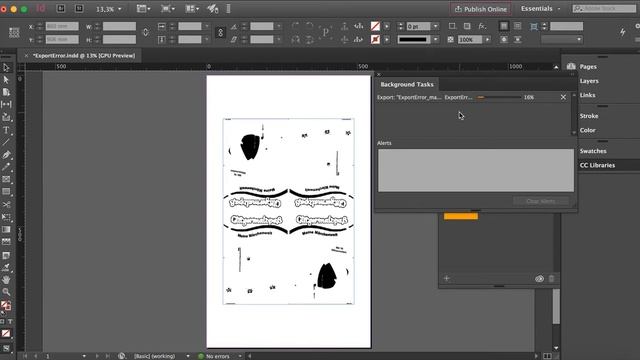The height and width of the screenshot is (360, 640).
Task: Select the Scissors tool
Action: tap(6, 204)
